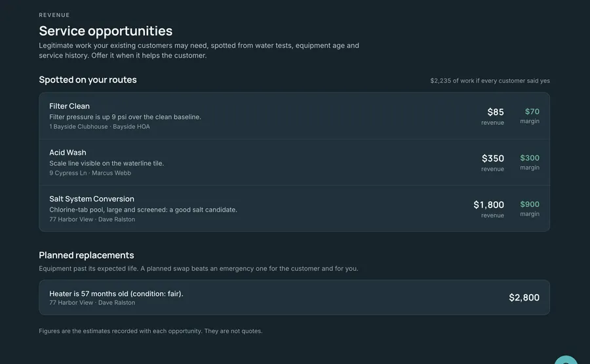The height and width of the screenshot is (364, 590).
Task: Click the $1,800 salt conversion revenue
Action: pyautogui.click(x=488, y=205)
